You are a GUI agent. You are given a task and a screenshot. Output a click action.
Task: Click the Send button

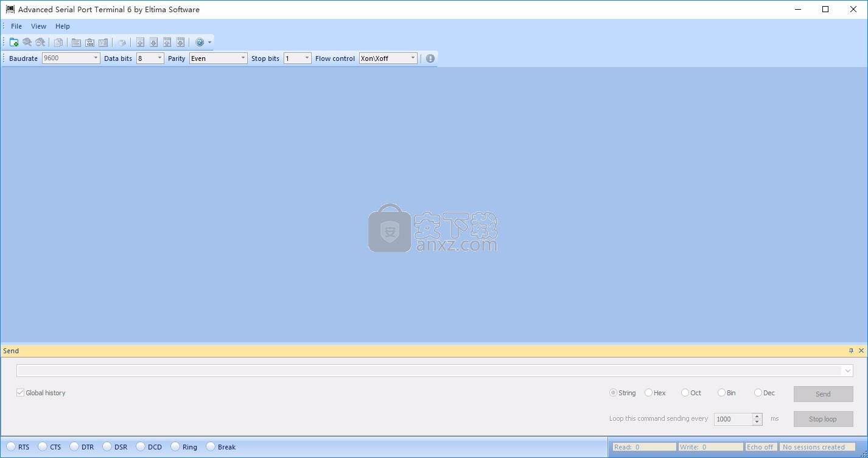[823, 394]
